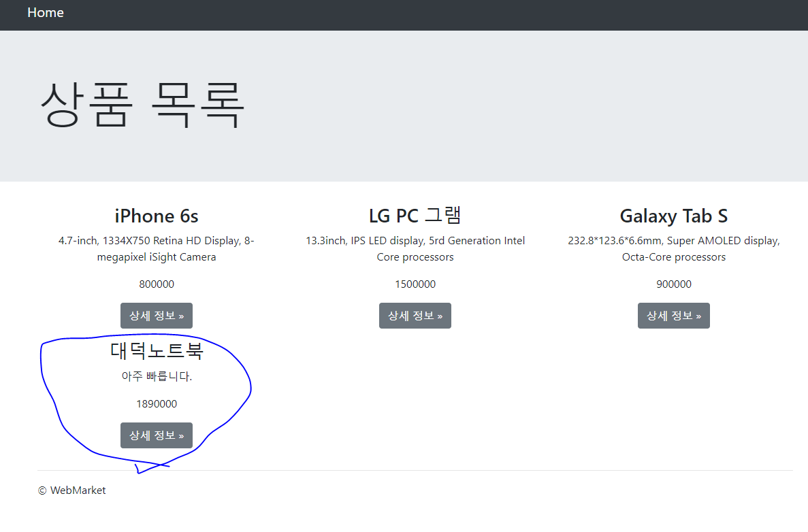
Task: Select the LG description starting with 13.3inch
Action: tap(415, 249)
